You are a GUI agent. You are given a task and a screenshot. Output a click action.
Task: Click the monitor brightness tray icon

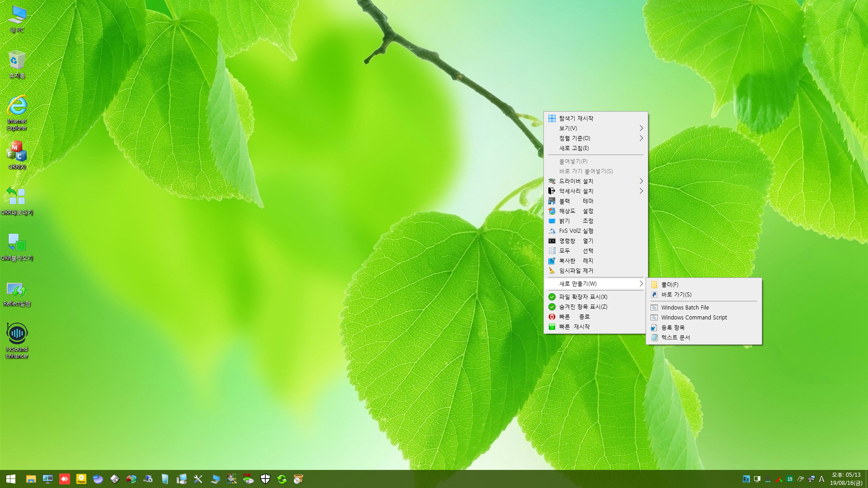click(757, 479)
